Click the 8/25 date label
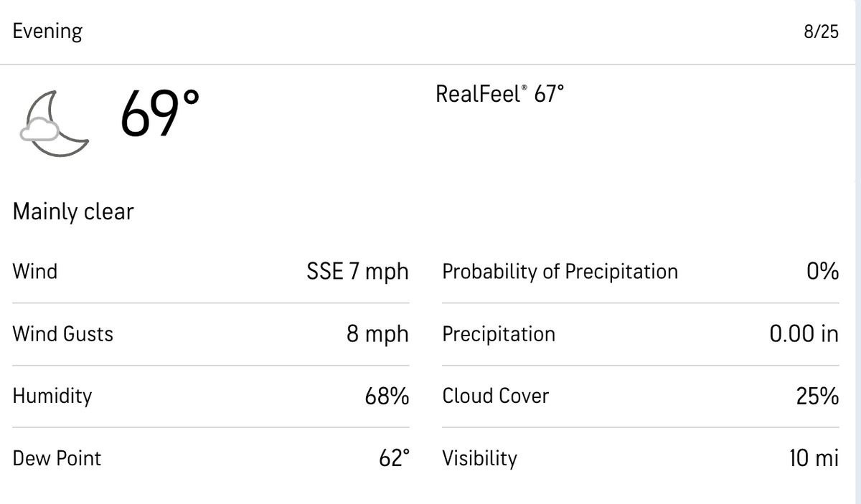 (821, 32)
